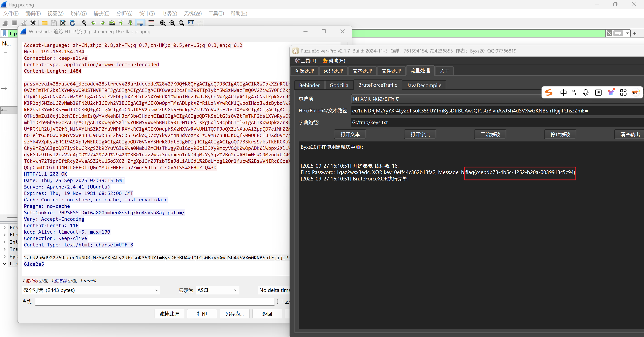
Task: Tick the case-sensitive checkbox next to find field
Action: pyautogui.click(x=280, y=302)
